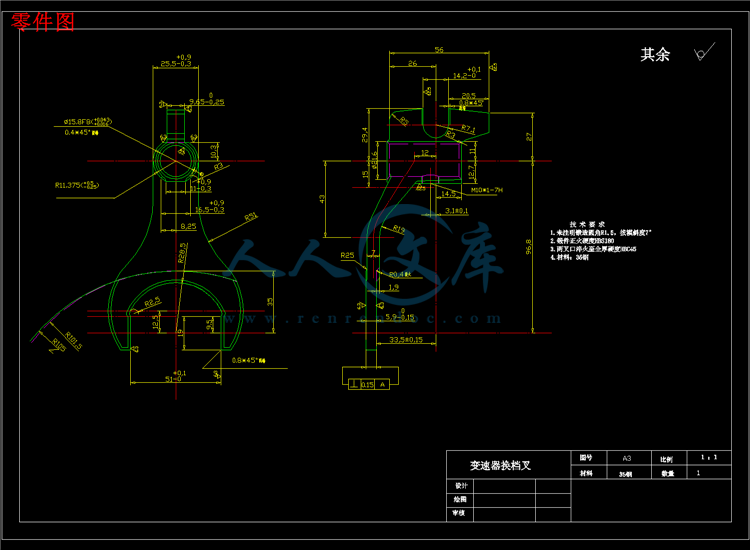
Task: Click the R7.1 radius label
Action: (x=468, y=128)
